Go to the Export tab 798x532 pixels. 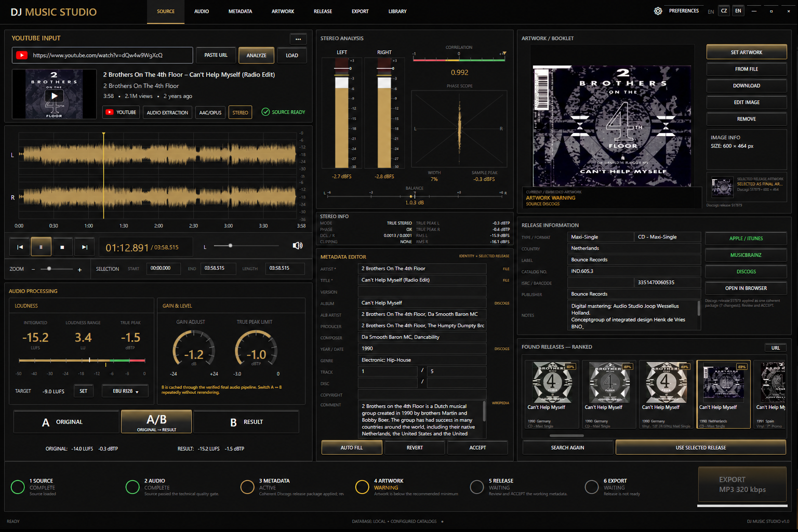point(360,11)
